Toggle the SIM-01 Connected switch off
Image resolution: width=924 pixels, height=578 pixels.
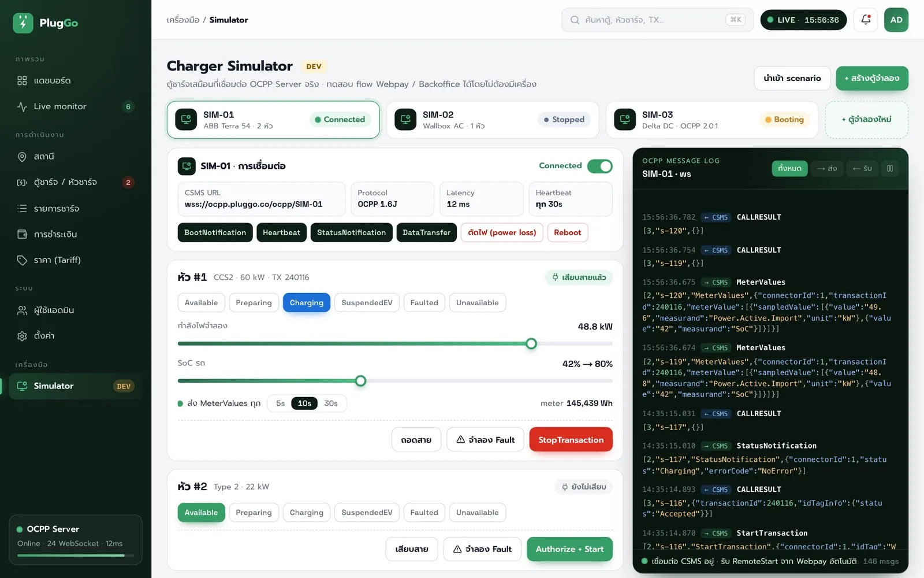[600, 166]
